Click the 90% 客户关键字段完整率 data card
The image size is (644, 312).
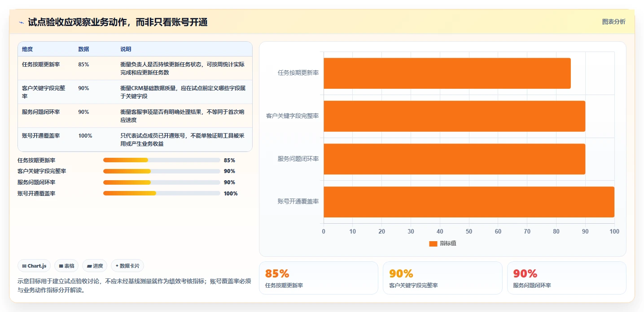(442, 278)
